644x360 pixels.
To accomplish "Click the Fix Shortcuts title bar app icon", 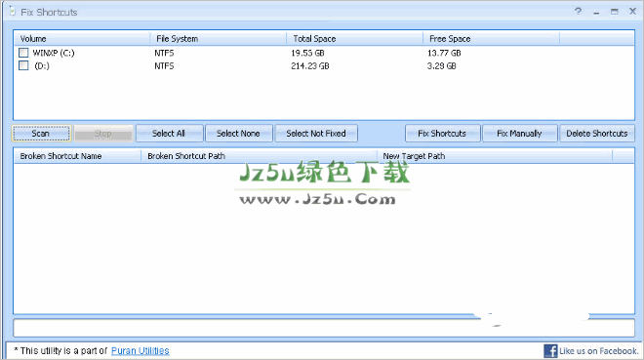I will (x=13, y=12).
